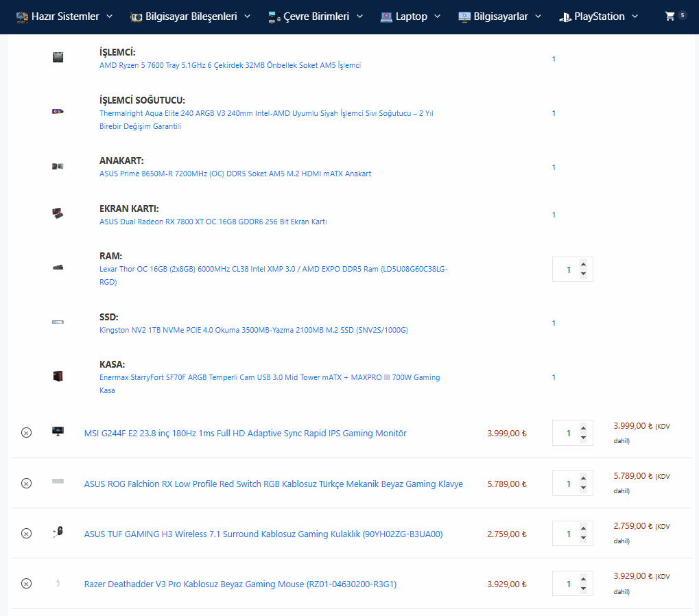Click the ASUS Radeon graphics card thumbnail

coord(58,213)
